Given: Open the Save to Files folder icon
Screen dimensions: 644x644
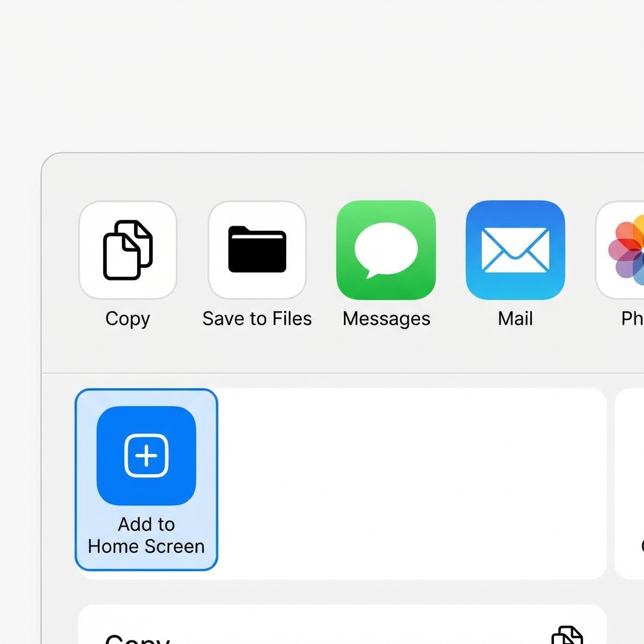Looking at the screenshot, I should point(257,250).
